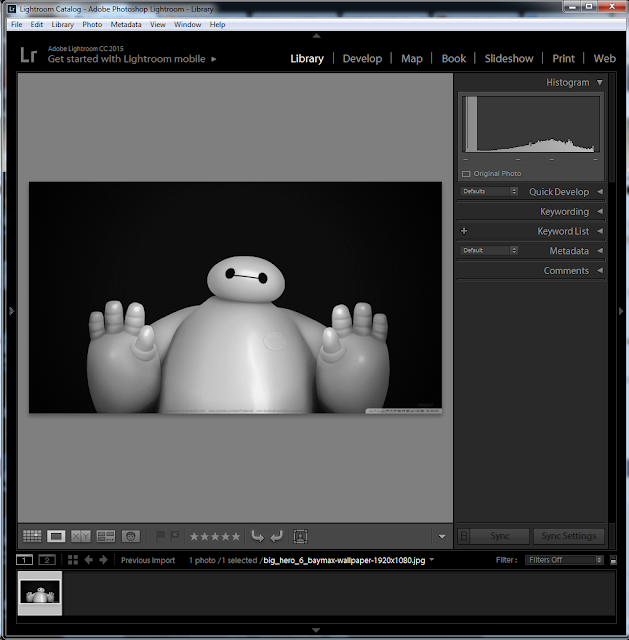Switch to Survey view icon
This screenshot has width=629, height=640.
[106, 536]
